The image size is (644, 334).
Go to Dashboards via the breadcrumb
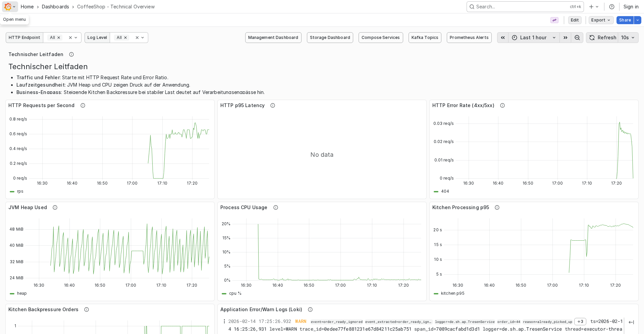tap(55, 7)
